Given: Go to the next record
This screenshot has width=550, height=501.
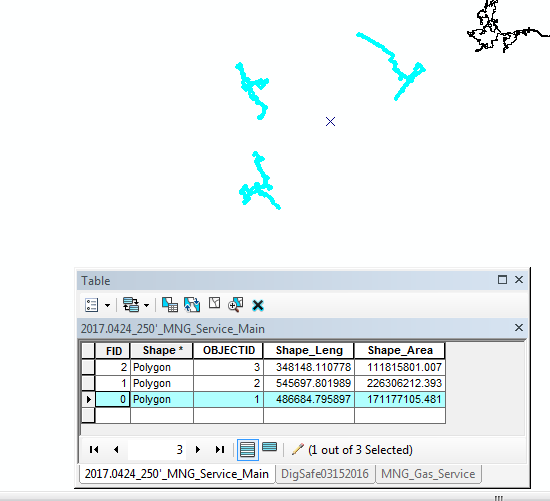Looking at the screenshot, I should (198, 449).
